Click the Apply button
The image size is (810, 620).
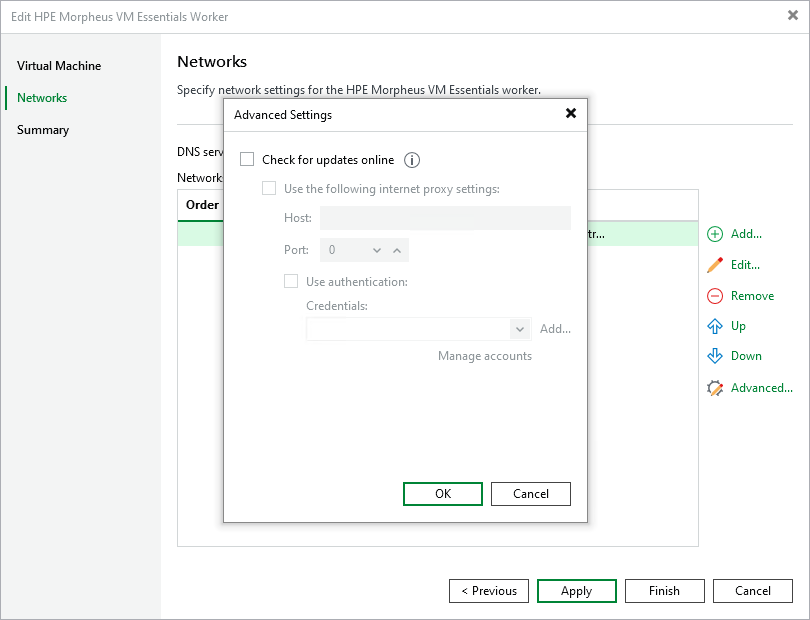coord(576,590)
